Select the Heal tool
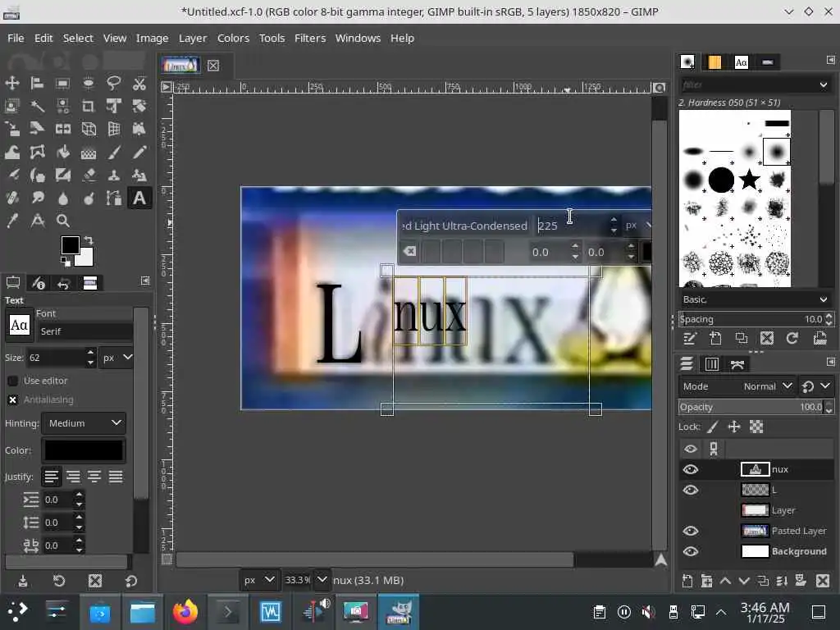 coord(11,199)
